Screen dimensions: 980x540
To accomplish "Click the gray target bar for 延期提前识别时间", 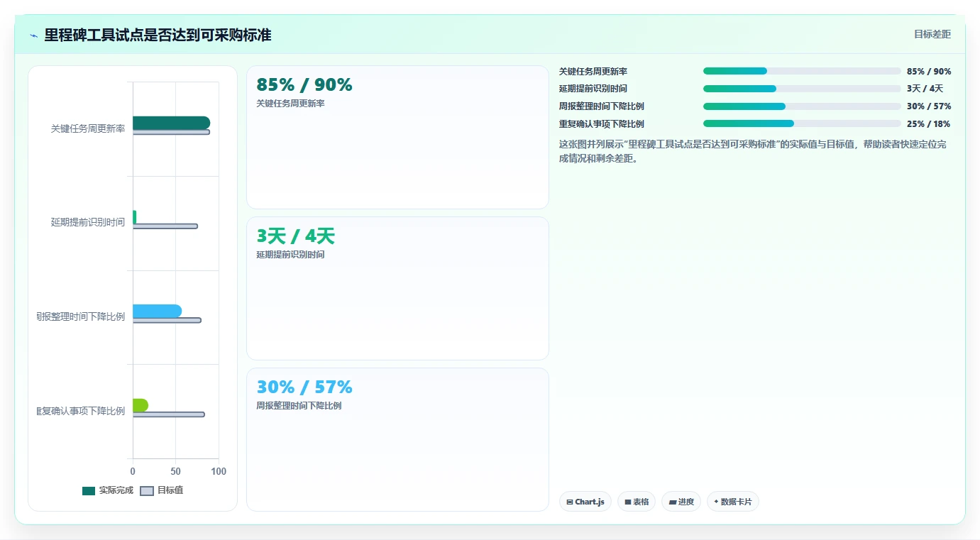I will click(165, 226).
